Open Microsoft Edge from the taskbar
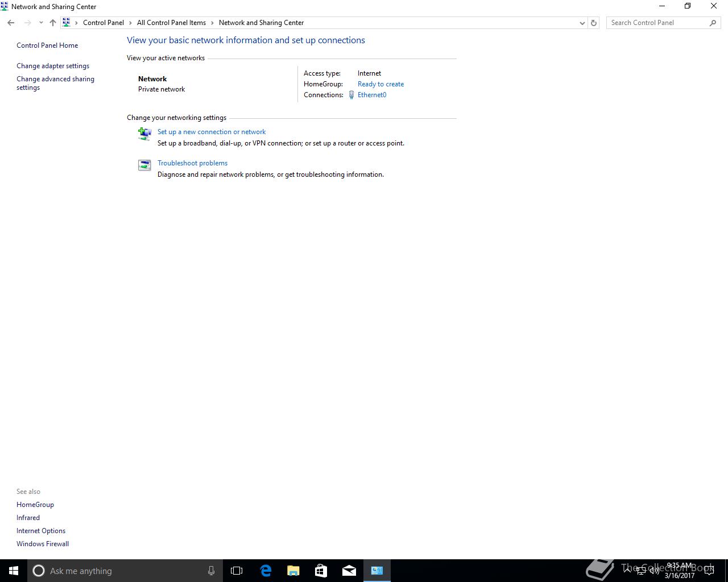Image resolution: width=728 pixels, height=582 pixels. coord(266,571)
